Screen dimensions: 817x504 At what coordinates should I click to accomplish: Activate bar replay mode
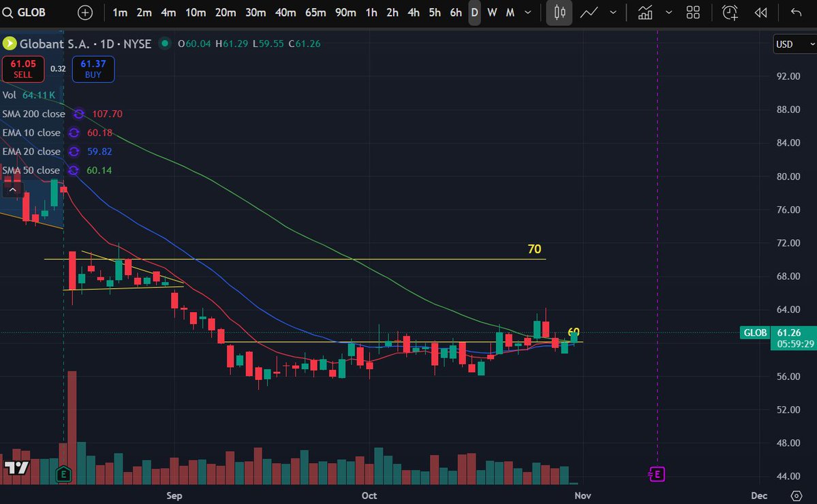click(x=761, y=12)
